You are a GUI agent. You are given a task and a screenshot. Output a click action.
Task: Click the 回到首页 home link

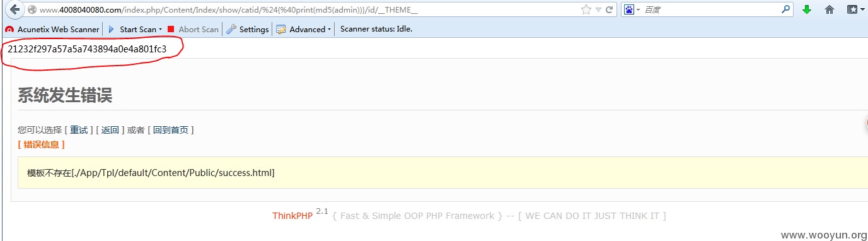click(x=171, y=130)
